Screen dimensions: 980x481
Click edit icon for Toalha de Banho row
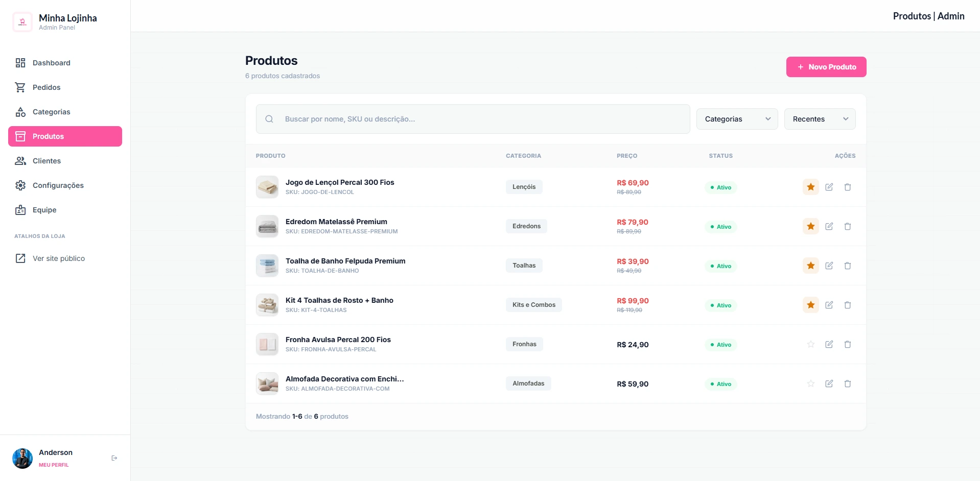[x=829, y=266]
